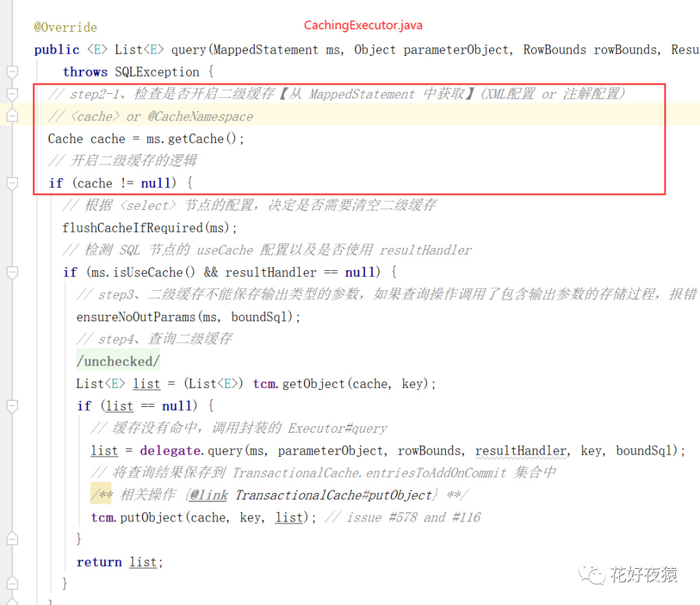Click the entriesToAddOnCommit comment line
This screenshot has height=605, width=700.
323,473
